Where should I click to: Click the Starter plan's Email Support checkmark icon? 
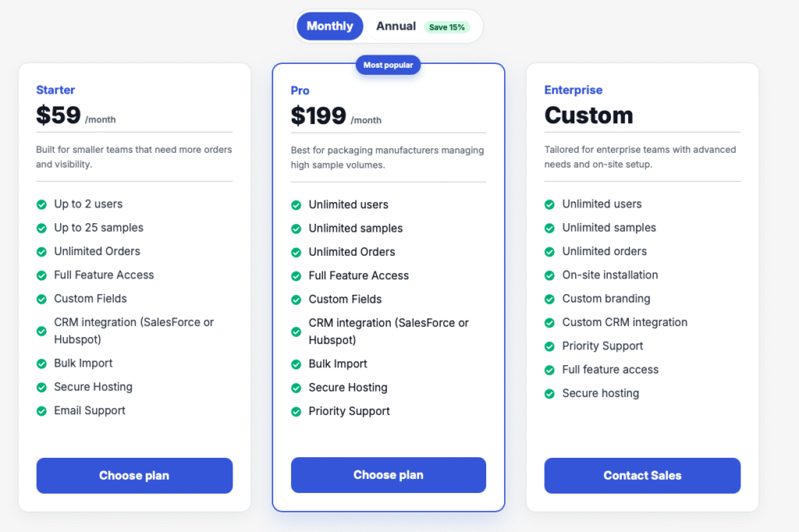(41, 411)
